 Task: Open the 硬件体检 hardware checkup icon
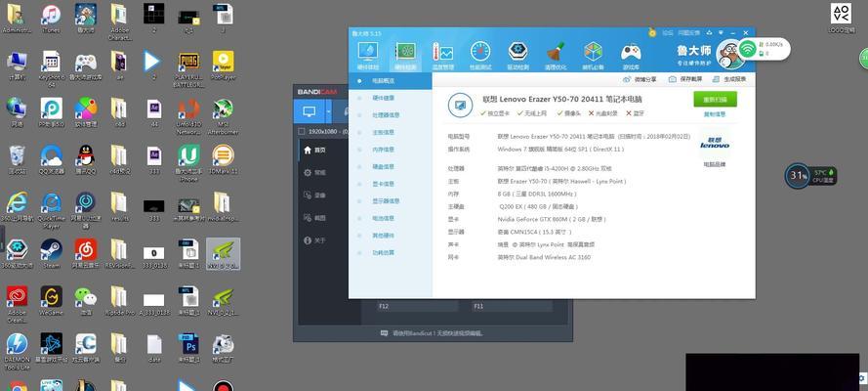click(x=367, y=55)
